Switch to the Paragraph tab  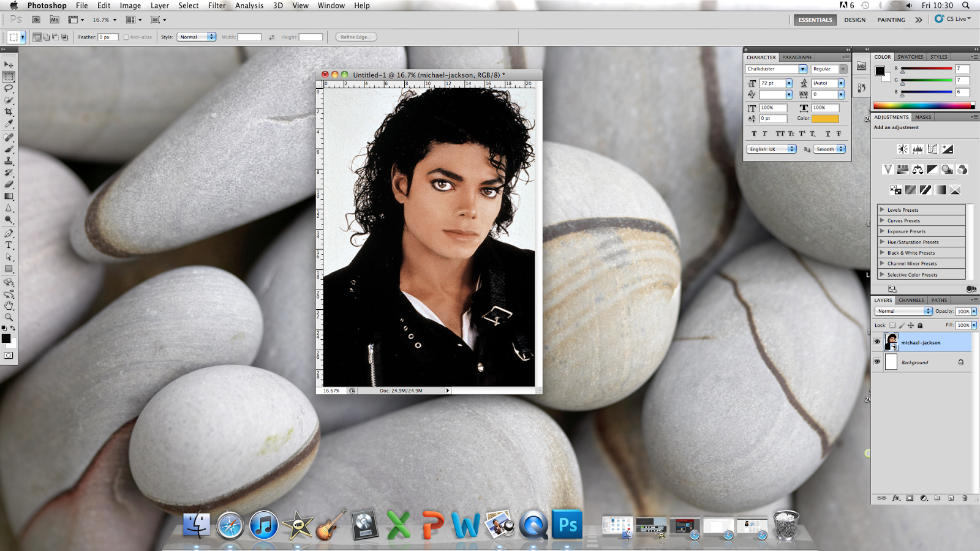(797, 58)
